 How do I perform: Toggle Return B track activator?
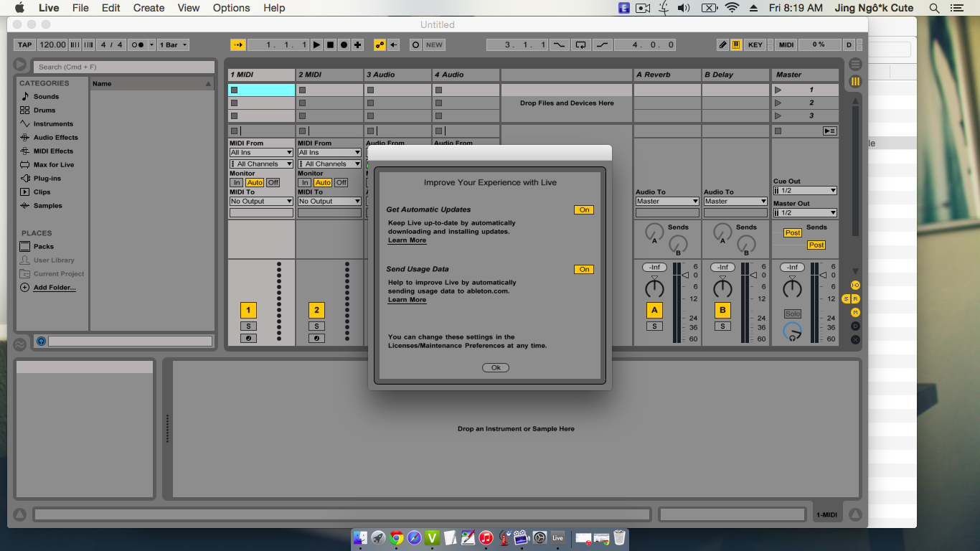click(722, 310)
